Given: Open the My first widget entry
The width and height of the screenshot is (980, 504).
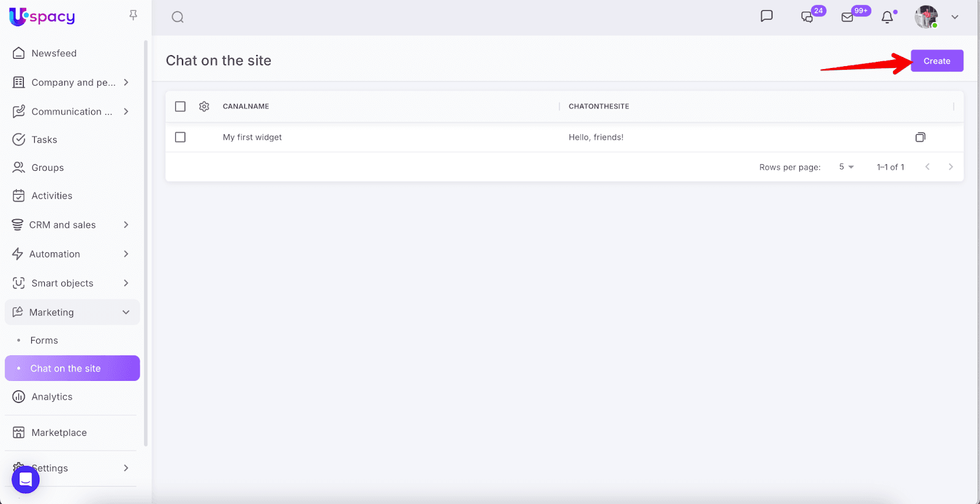Looking at the screenshot, I should point(252,137).
